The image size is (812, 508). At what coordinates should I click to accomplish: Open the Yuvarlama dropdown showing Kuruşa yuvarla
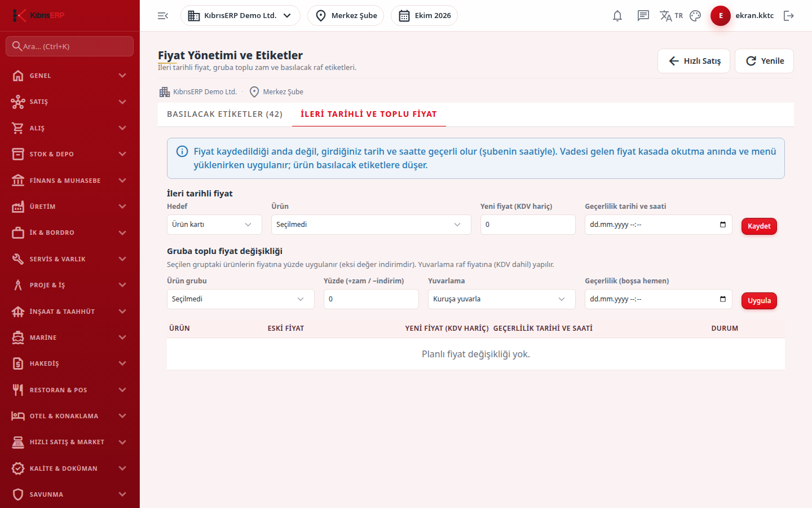coord(502,299)
